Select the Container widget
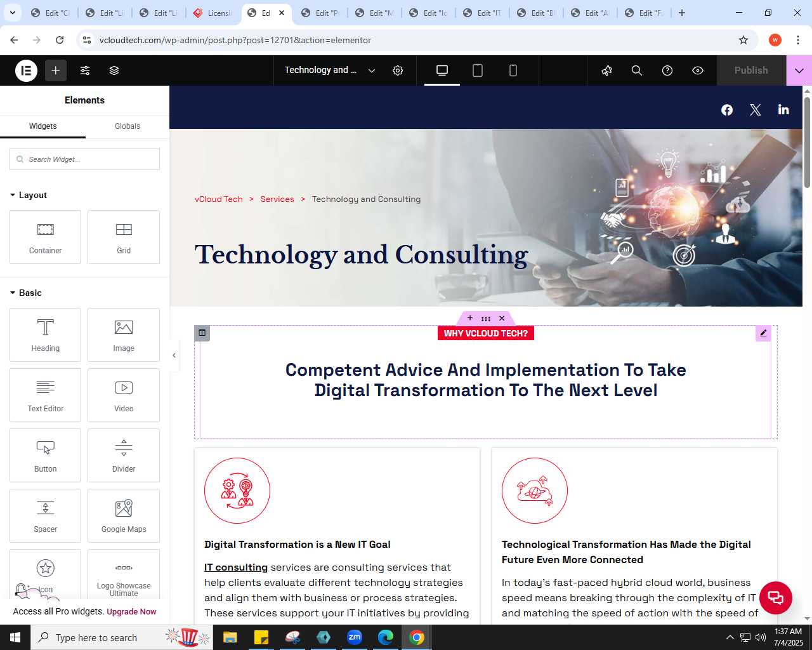Screen dimensions: 812x650 (45, 237)
